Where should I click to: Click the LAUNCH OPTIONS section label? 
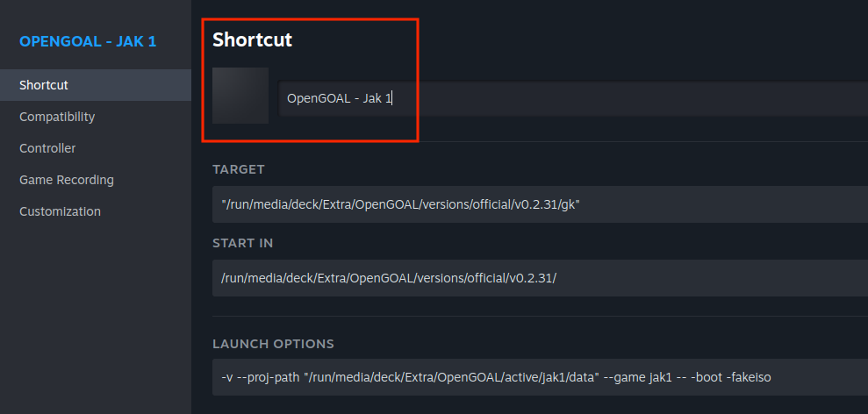pos(273,344)
